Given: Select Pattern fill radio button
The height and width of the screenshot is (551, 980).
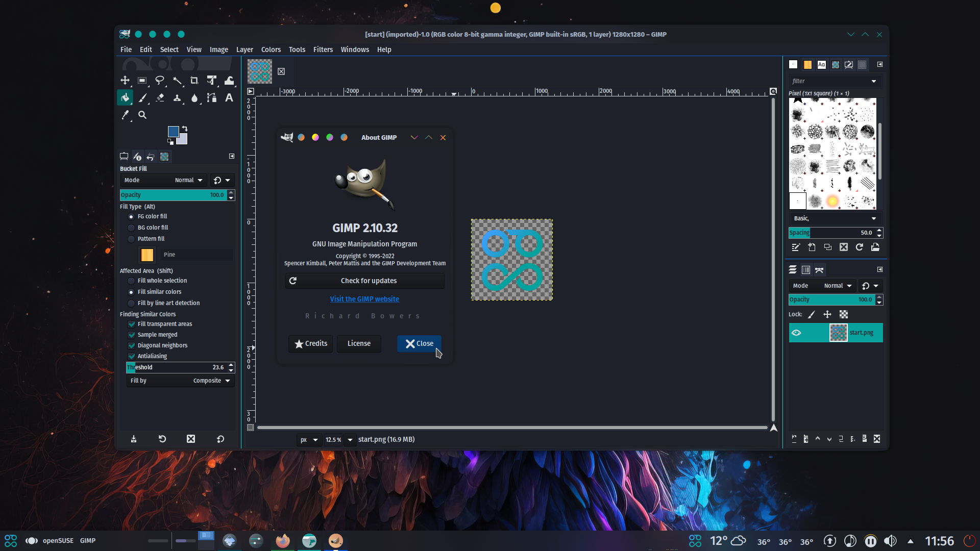Looking at the screenshot, I should (x=131, y=239).
